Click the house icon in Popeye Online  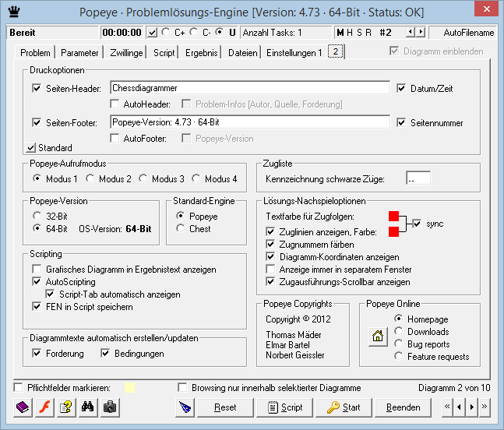tap(378, 337)
